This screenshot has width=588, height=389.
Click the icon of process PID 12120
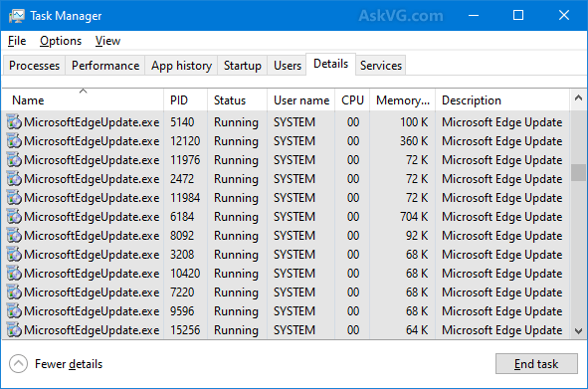click(14, 141)
